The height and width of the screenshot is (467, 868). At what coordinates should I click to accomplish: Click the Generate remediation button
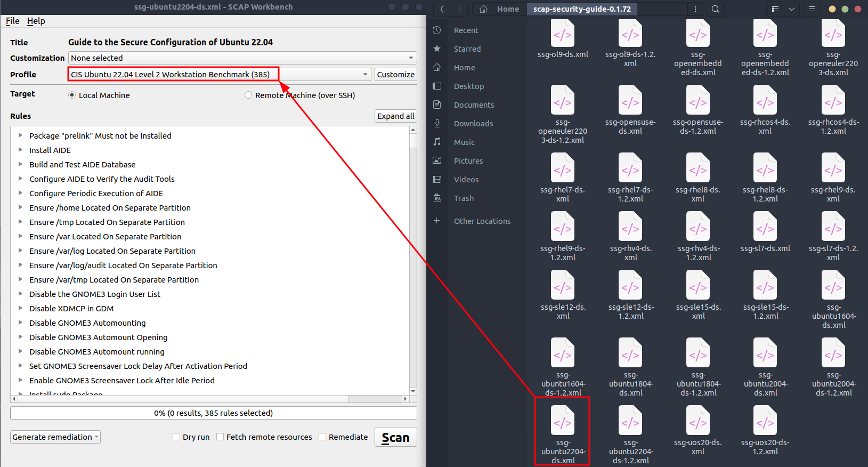tap(55, 437)
